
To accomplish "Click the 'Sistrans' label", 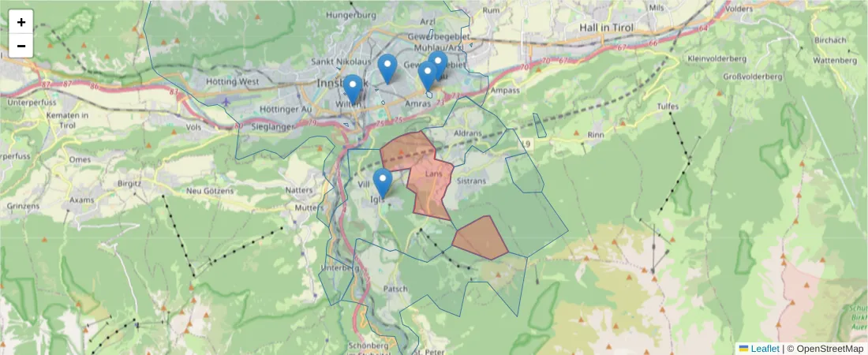I will (472, 181).
